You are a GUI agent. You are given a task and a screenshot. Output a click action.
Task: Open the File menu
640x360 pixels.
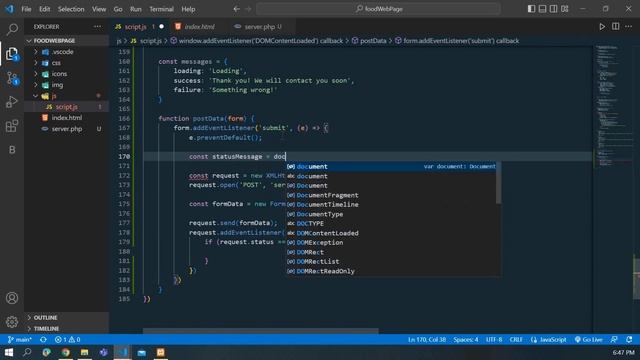26,9
